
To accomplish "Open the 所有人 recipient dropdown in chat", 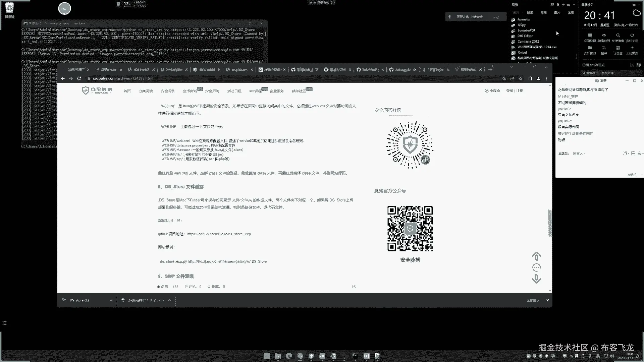I will coord(579,154).
